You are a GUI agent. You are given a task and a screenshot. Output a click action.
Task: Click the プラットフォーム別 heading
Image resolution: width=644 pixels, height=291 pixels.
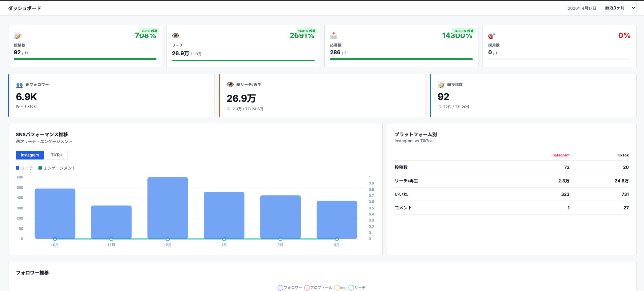[415, 134]
